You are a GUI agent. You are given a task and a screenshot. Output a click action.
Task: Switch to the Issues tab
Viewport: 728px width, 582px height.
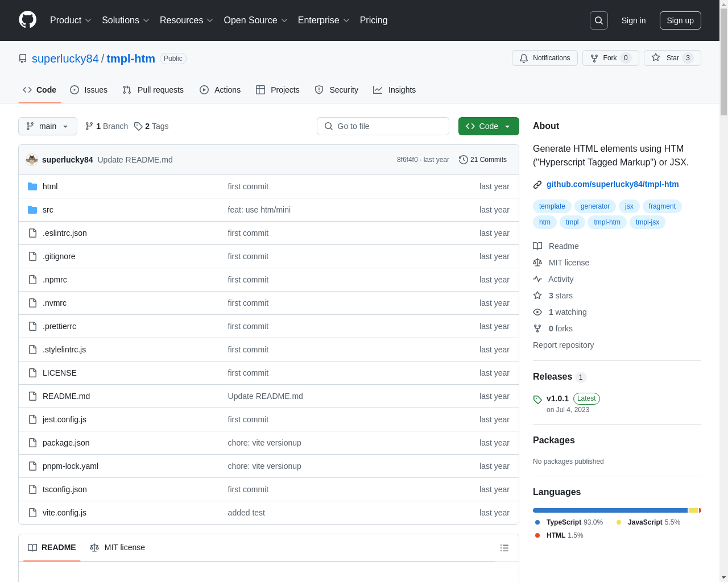tap(89, 90)
